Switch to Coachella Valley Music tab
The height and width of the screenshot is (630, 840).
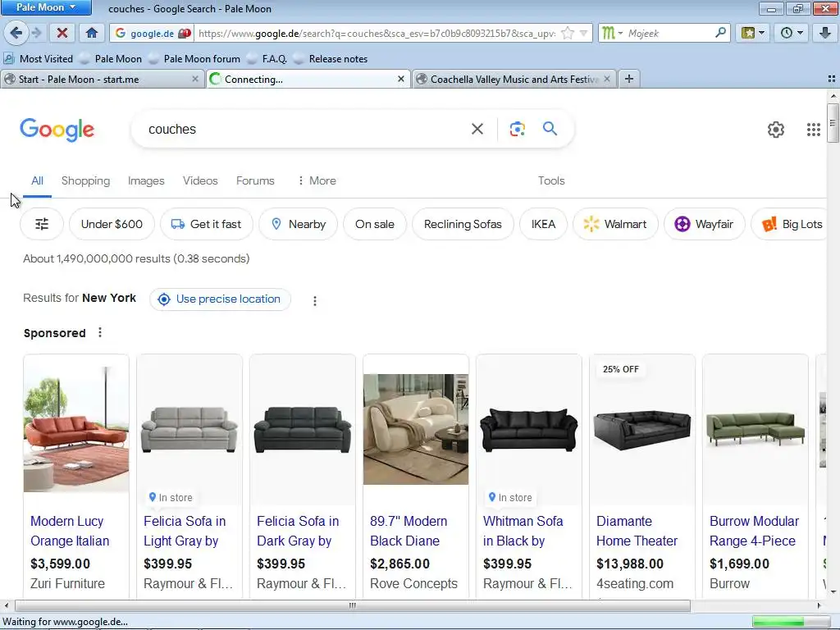coord(509,80)
